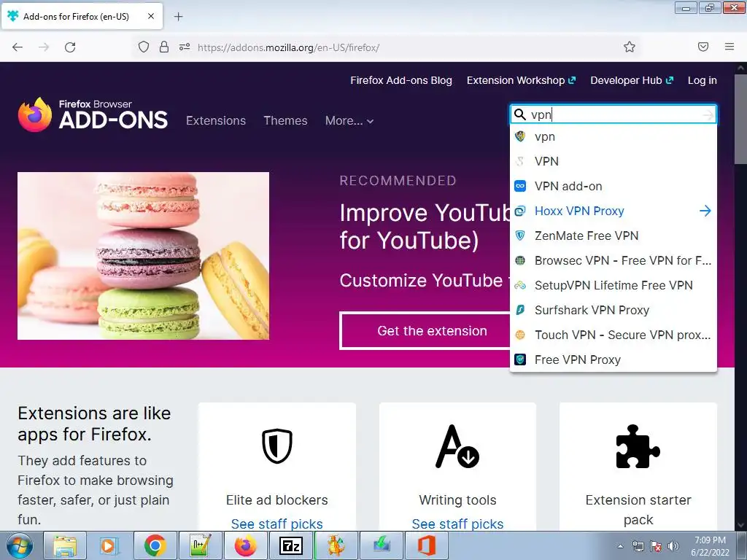Viewport: 747px width, 560px height.
Task: Select the 'ZenMate Free VPN' suggestion
Action: pos(613,236)
